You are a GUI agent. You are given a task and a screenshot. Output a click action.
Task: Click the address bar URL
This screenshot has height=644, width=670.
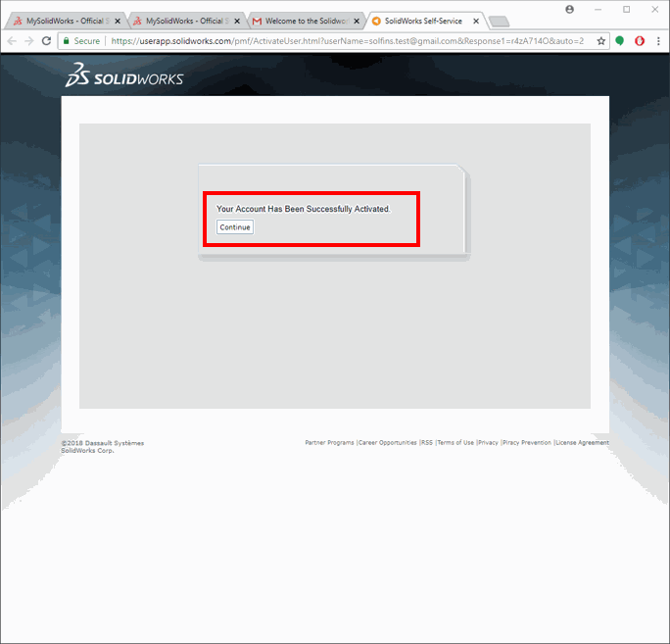point(347,41)
